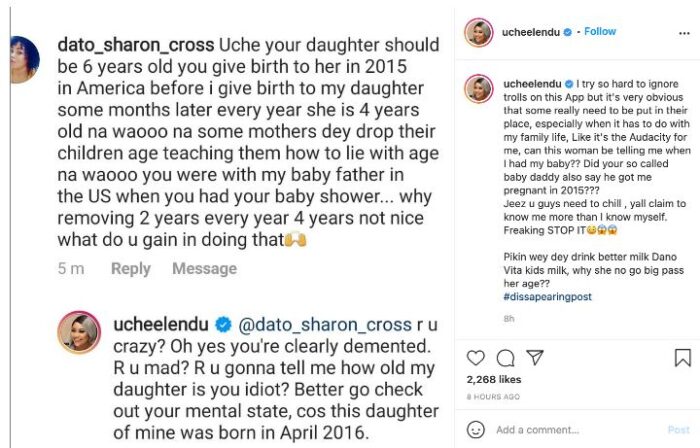Share the post with the paper plane icon
The width and height of the screenshot is (700, 448).
[x=535, y=358]
